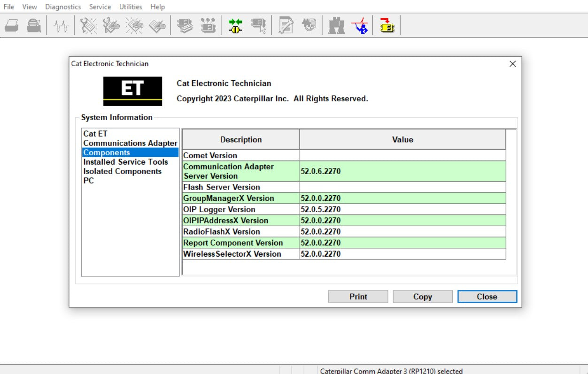Select the Components list entry
Image resolution: width=588 pixels, height=374 pixels.
[131, 153]
